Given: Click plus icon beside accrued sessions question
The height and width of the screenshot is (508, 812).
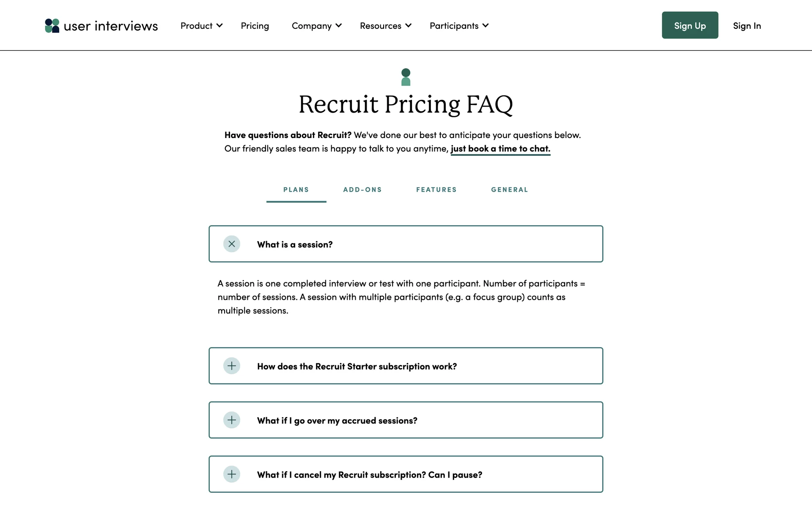Looking at the screenshot, I should (232, 420).
